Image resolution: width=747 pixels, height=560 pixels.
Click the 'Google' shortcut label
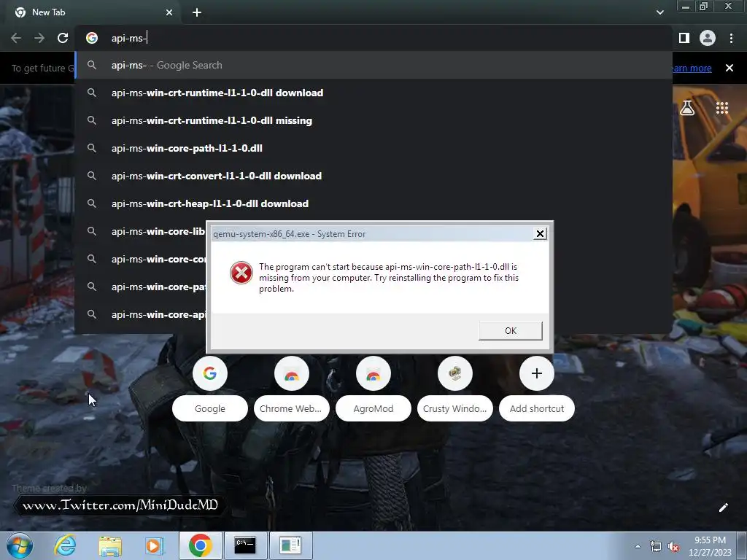[x=209, y=408]
